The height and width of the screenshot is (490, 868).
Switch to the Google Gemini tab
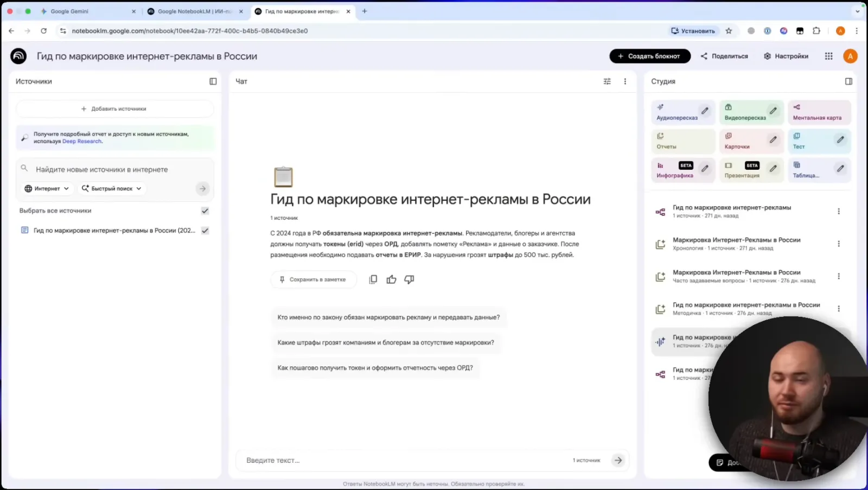click(87, 11)
